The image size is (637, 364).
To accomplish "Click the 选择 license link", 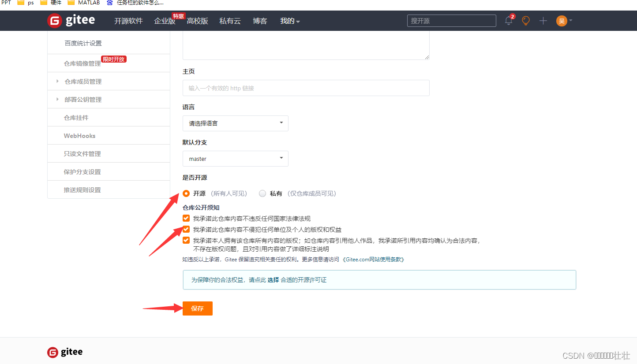I will pyautogui.click(x=273, y=280).
